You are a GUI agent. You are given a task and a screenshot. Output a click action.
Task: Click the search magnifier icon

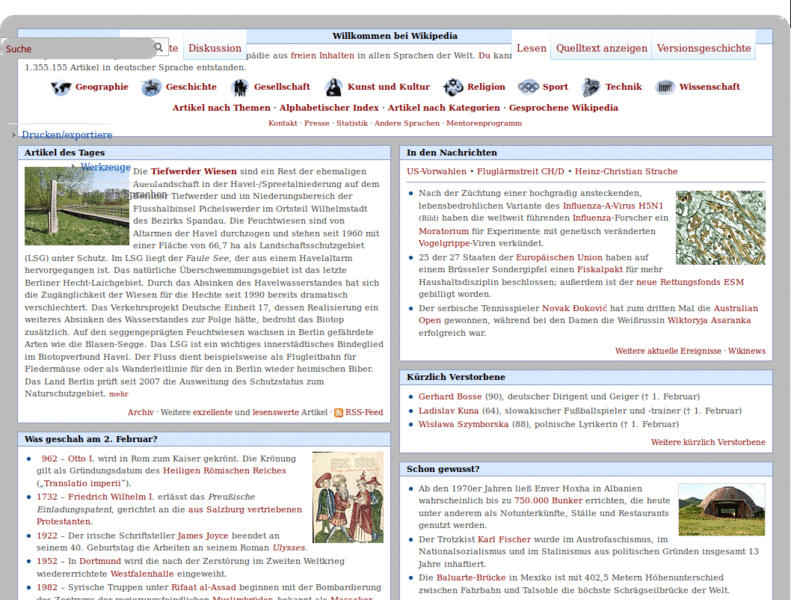(x=158, y=47)
